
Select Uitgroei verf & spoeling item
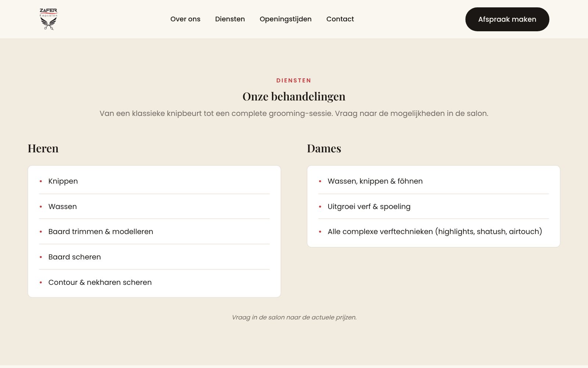(x=434, y=206)
